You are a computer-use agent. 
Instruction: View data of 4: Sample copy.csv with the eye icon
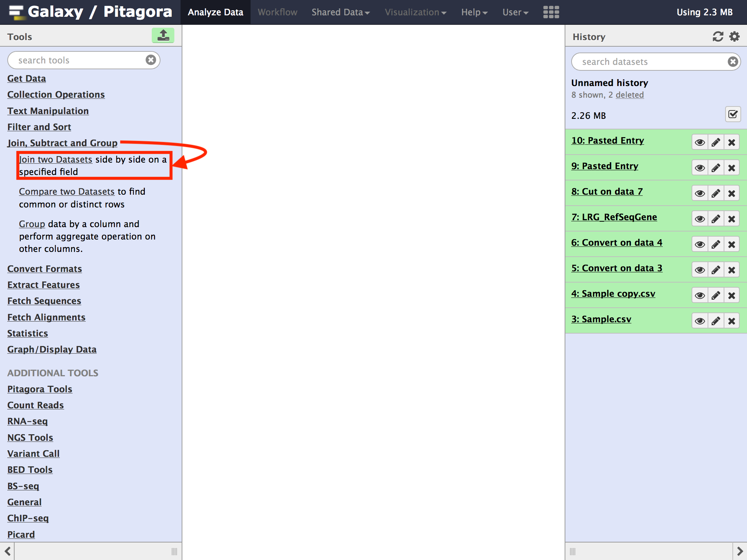700,295
